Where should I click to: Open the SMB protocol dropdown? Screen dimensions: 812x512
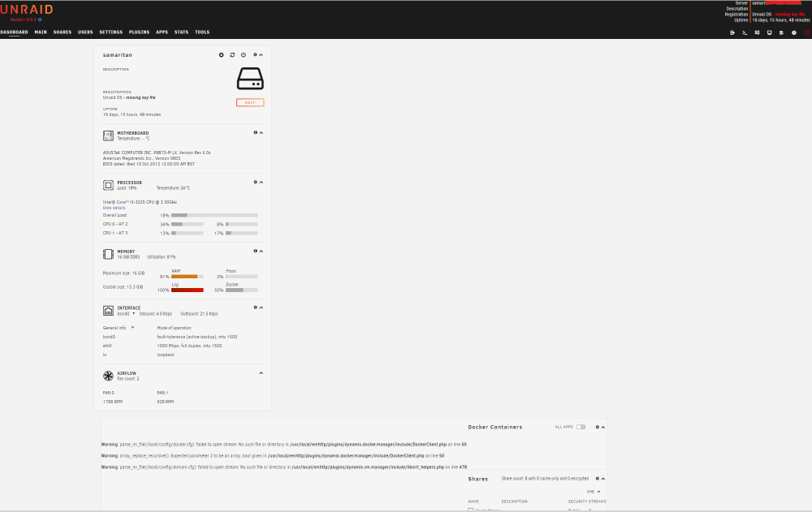tap(594, 492)
